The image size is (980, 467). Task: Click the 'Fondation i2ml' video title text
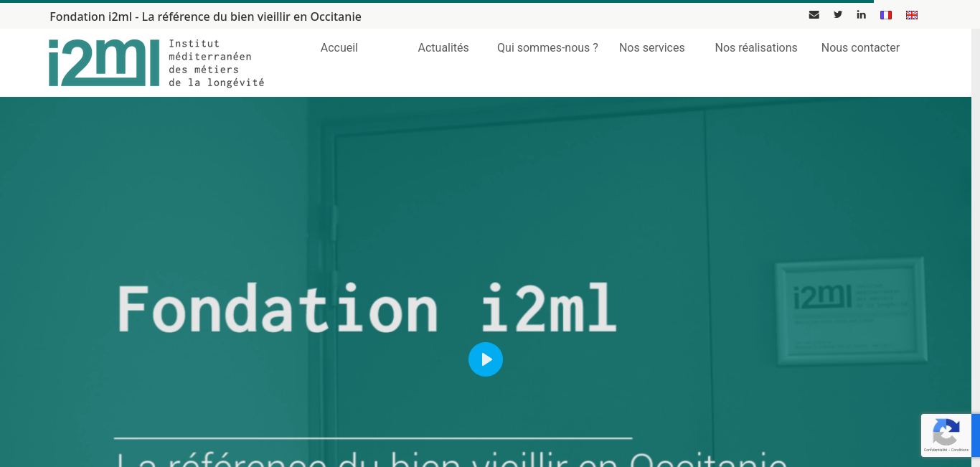367,308
